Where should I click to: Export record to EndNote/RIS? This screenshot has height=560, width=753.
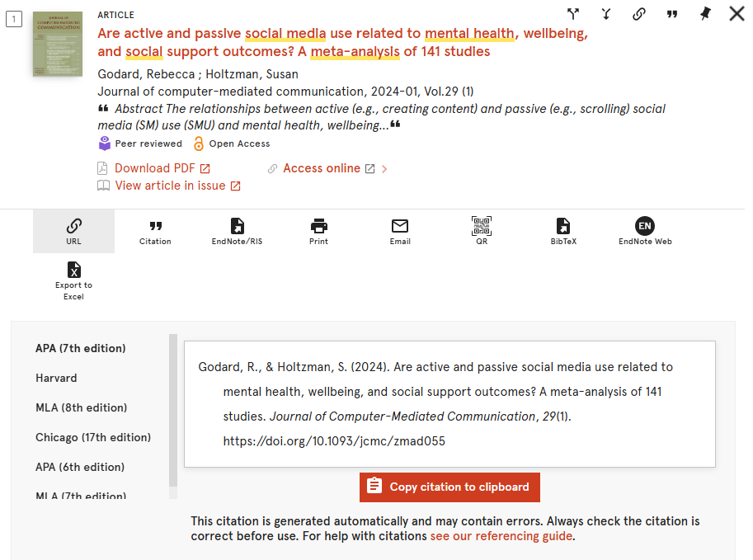[237, 232]
